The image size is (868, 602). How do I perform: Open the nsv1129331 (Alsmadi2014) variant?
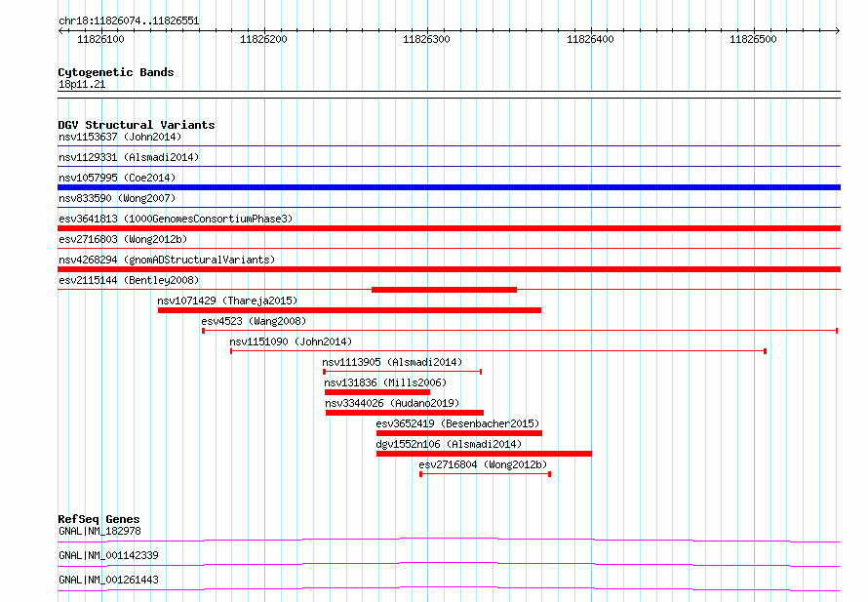129,157
